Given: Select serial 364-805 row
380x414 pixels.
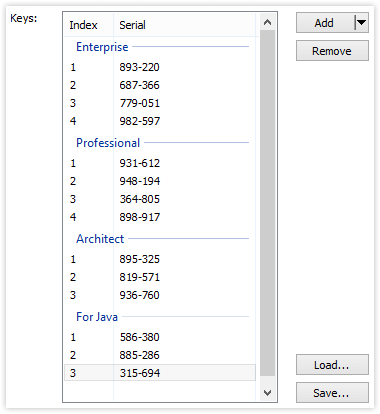Looking at the screenshot, I should 160,199.
